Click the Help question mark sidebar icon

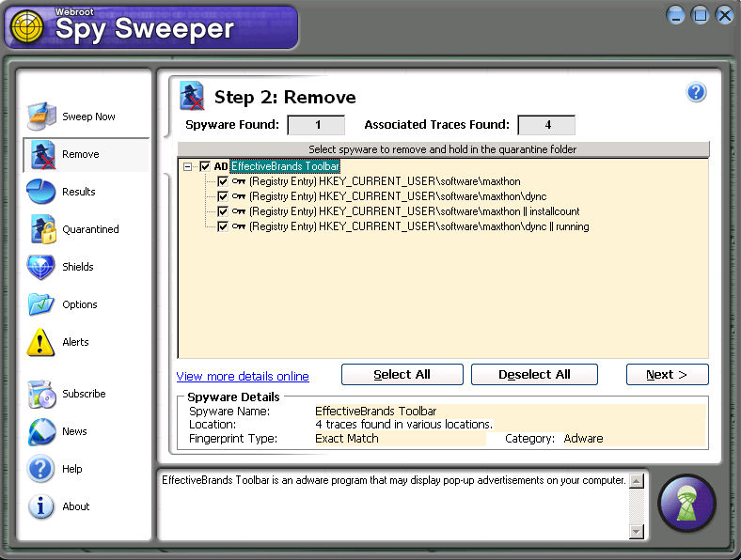pyautogui.click(x=41, y=469)
